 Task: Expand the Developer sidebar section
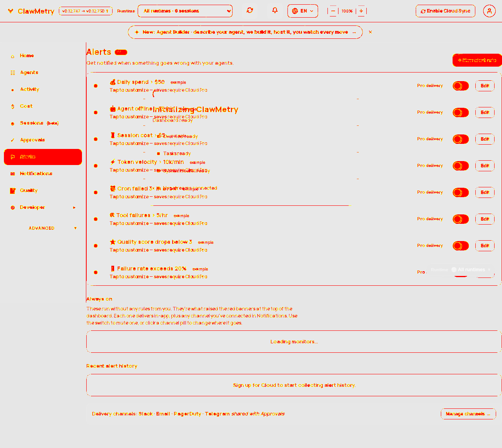click(x=43, y=207)
